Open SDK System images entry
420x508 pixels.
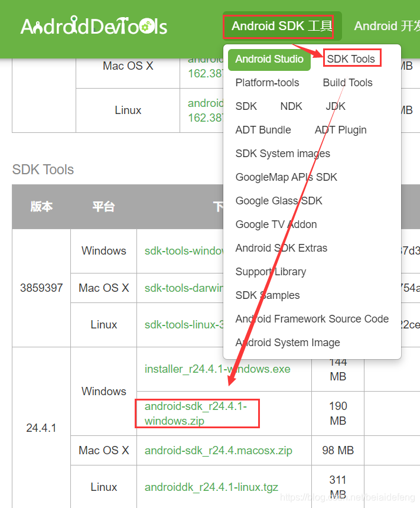coord(282,154)
